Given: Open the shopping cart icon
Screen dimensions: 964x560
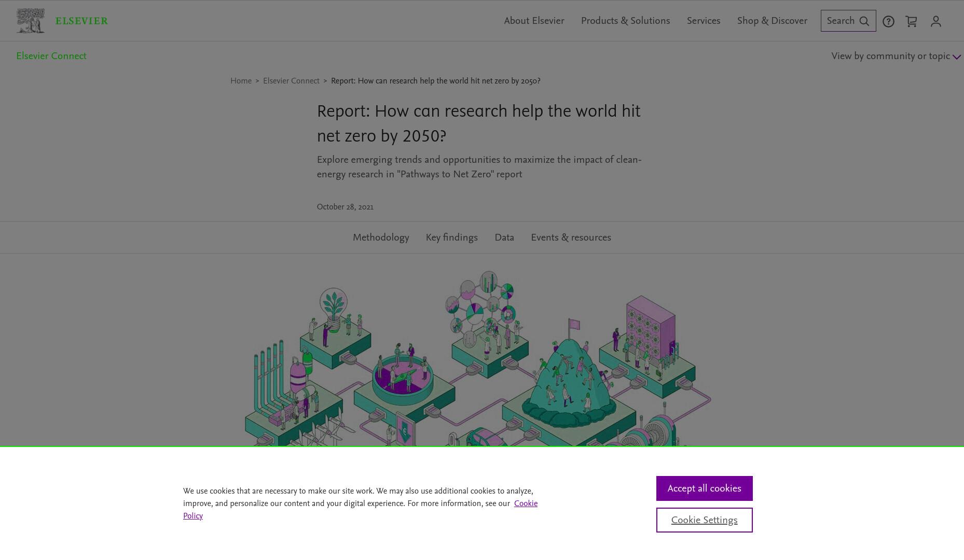Looking at the screenshot, I should click(x=911, y=21).
